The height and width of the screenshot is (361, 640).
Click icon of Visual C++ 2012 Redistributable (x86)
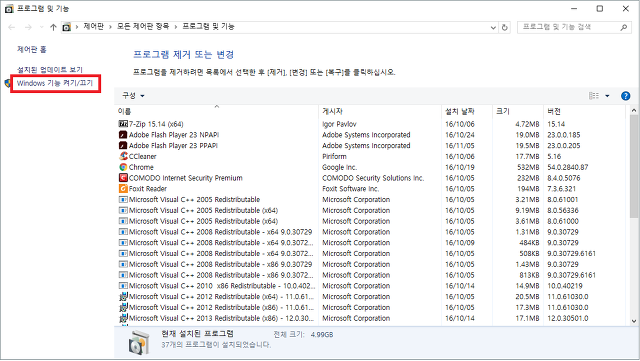click(123, 307)
